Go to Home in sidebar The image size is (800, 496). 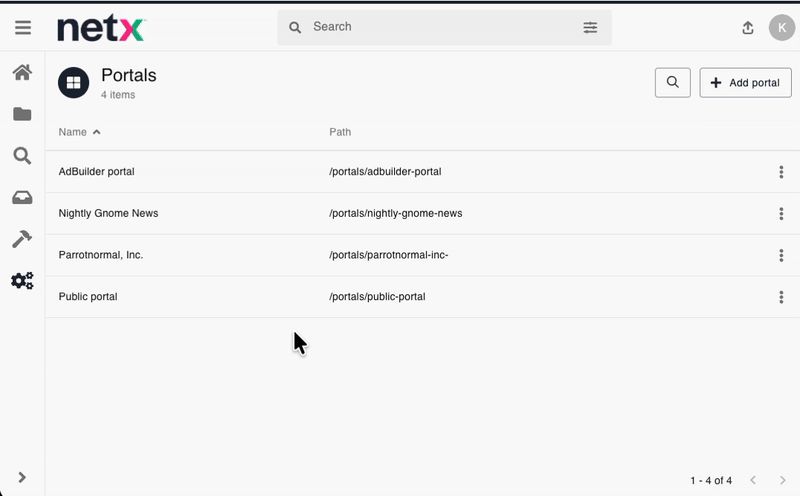click(22, 72)
